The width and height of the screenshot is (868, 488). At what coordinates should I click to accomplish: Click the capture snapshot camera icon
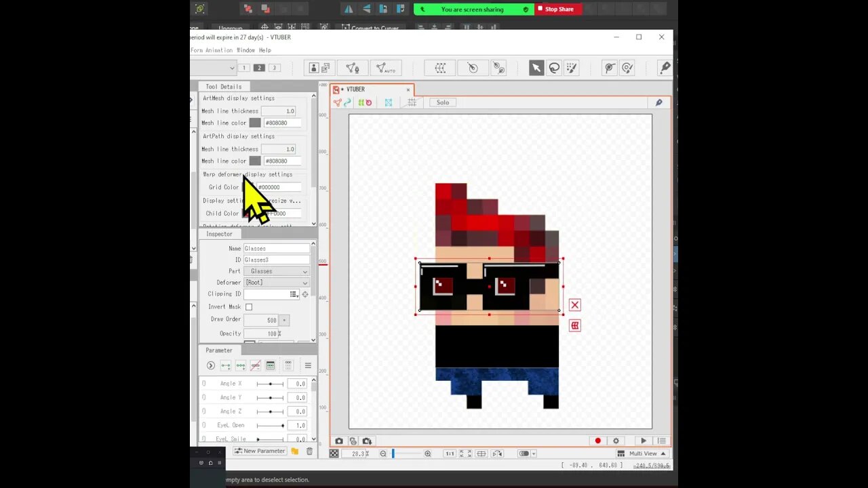click(339, 441)
